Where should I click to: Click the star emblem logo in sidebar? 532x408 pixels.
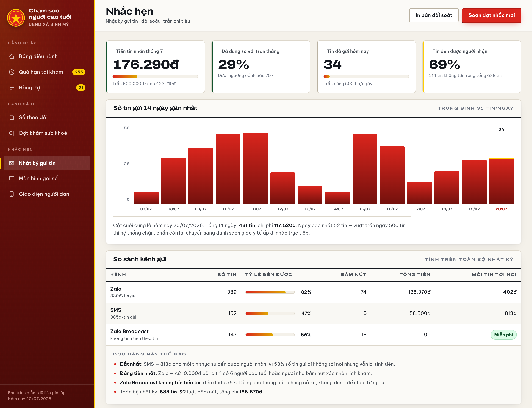click(x=16, y=18)
